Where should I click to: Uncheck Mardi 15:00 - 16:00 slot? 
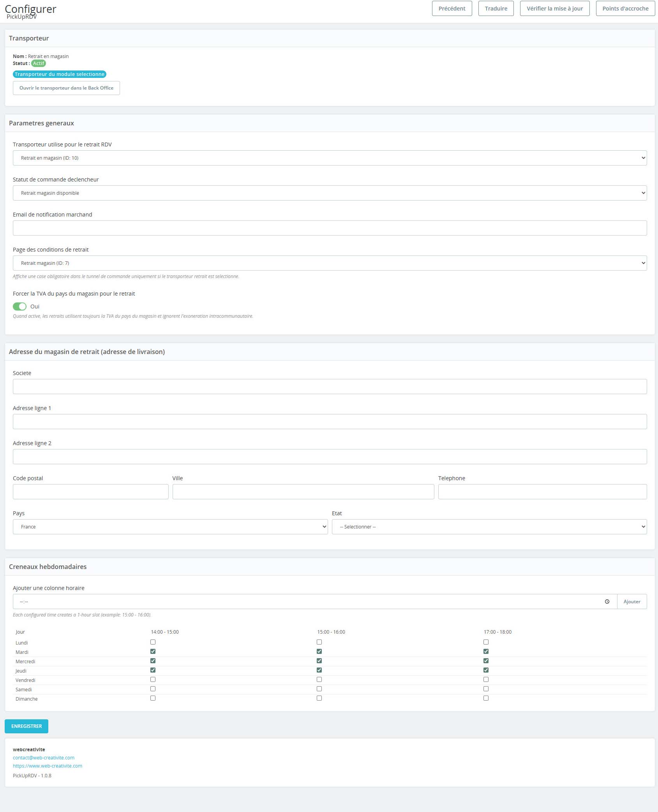click(x=319, y=652)
